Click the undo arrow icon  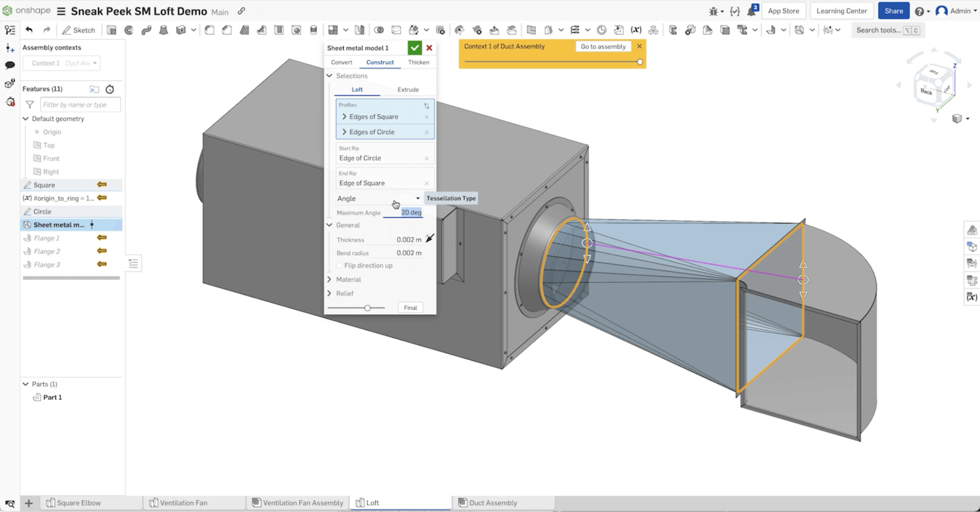click(x=29, y=30)
